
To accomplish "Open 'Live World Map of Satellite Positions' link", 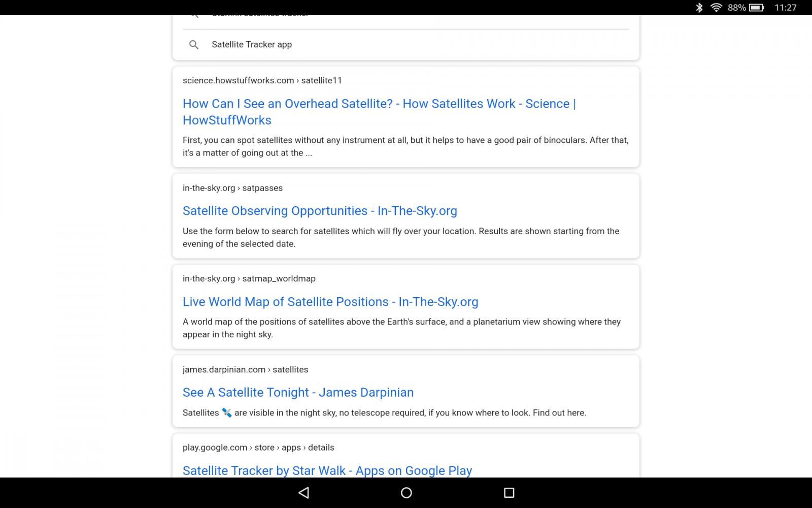I will point(330,302).
